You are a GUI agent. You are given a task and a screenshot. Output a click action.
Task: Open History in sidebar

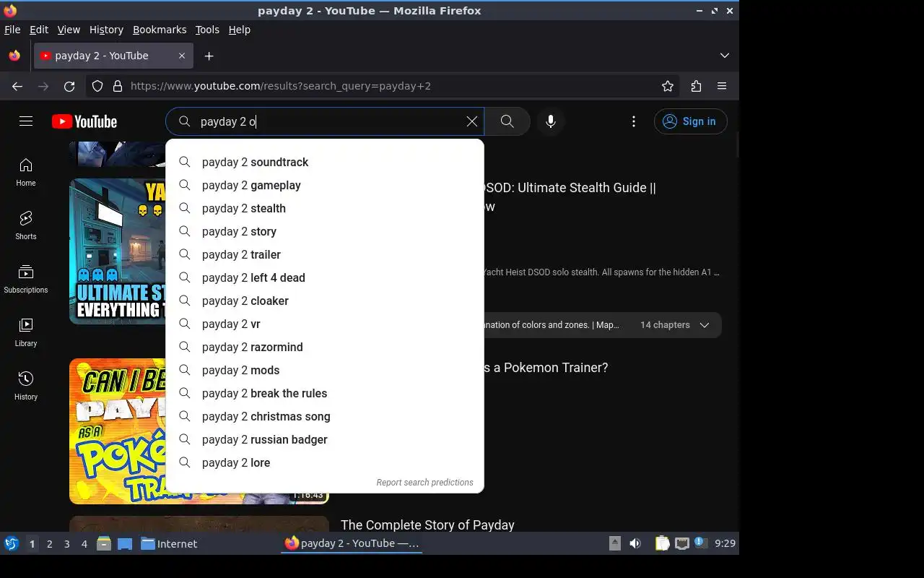(26, 387)
